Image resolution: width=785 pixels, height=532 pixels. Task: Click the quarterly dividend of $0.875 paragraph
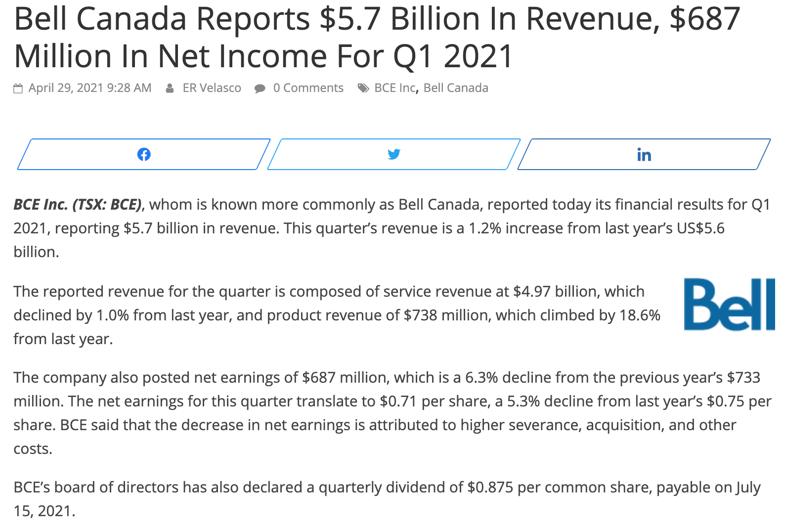(x=387, y=499)
